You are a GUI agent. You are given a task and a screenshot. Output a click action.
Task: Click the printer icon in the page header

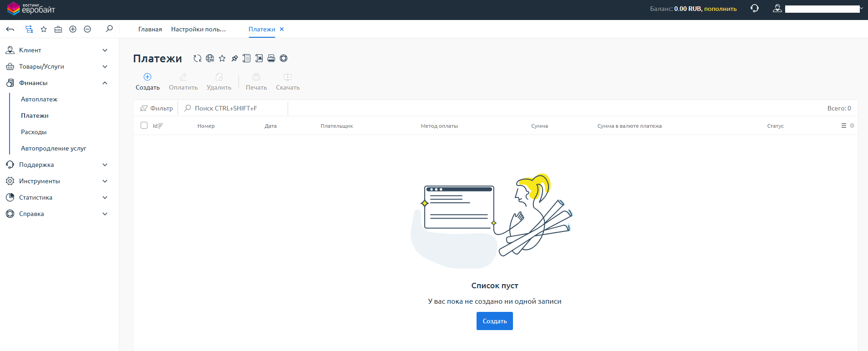(271, 58)
